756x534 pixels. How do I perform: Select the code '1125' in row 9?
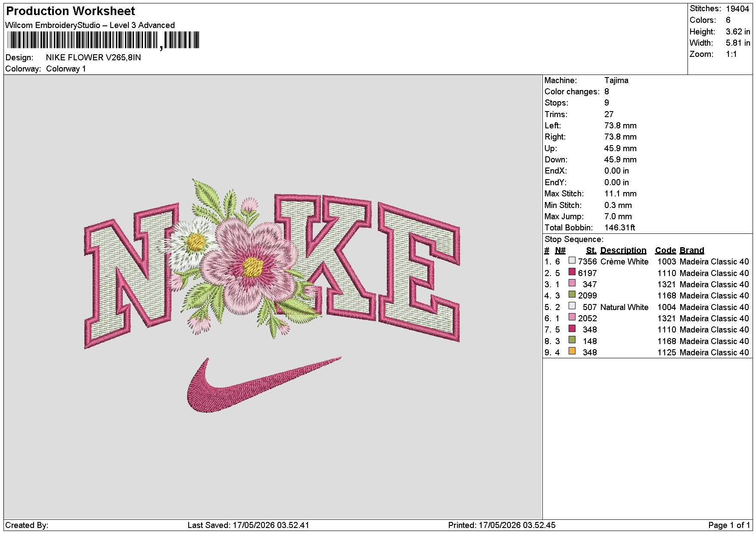[x=666, y=353]
